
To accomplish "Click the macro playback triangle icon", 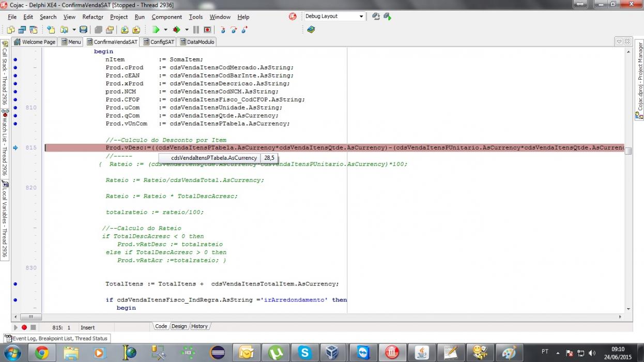I will (16, 327).
